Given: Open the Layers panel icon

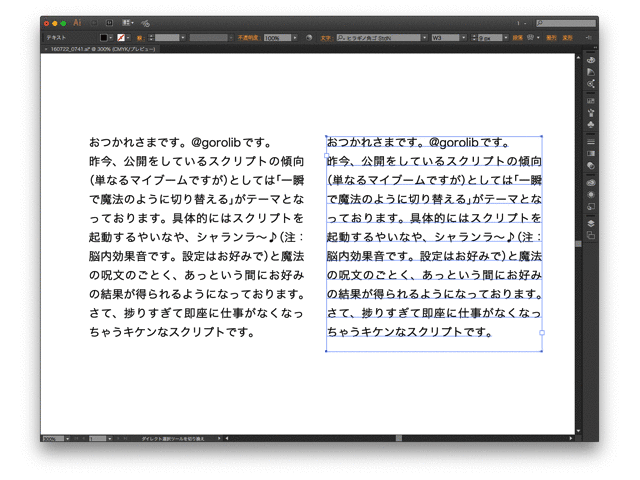Looking at the screenshot, I should (x=591, y=223).
